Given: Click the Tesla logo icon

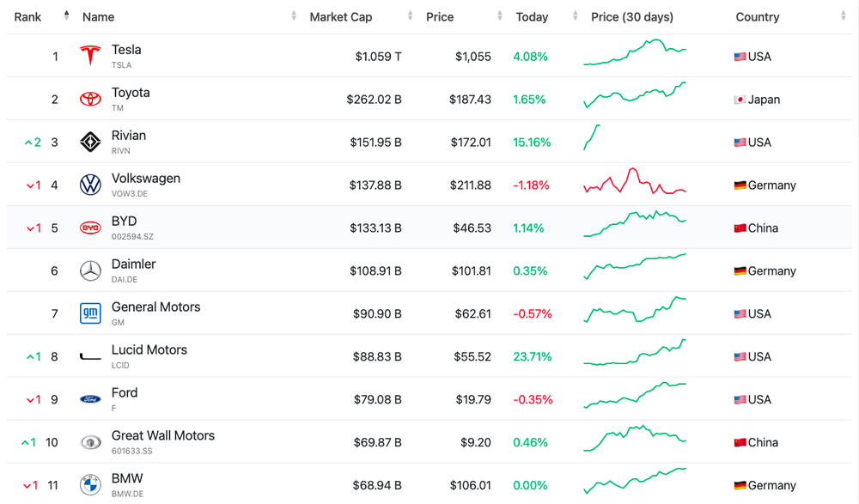Looking at the screenshot, I should [x=90, y=56].
